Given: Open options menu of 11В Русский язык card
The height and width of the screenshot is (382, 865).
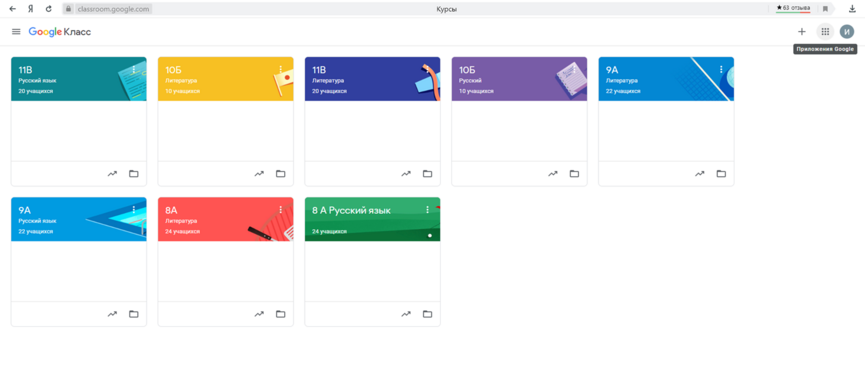Looking at the screenshot, I should click(x=134, y=70).
